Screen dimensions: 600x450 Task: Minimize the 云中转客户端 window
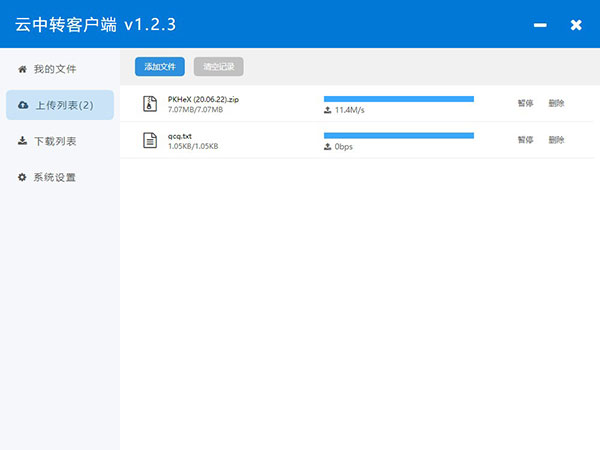(x=540, y=25)
